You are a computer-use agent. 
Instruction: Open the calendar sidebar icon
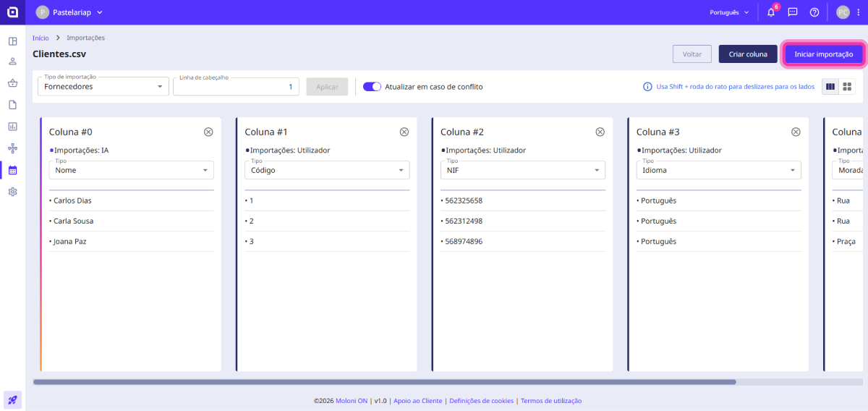[12, 170]
